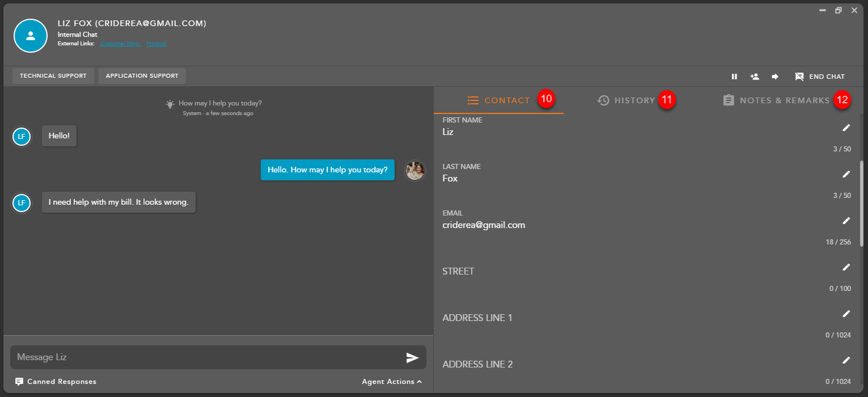Viewport: 868px width, 397px height.
Task: Click the pencil icon beside Street
Action: pos(846,267)
